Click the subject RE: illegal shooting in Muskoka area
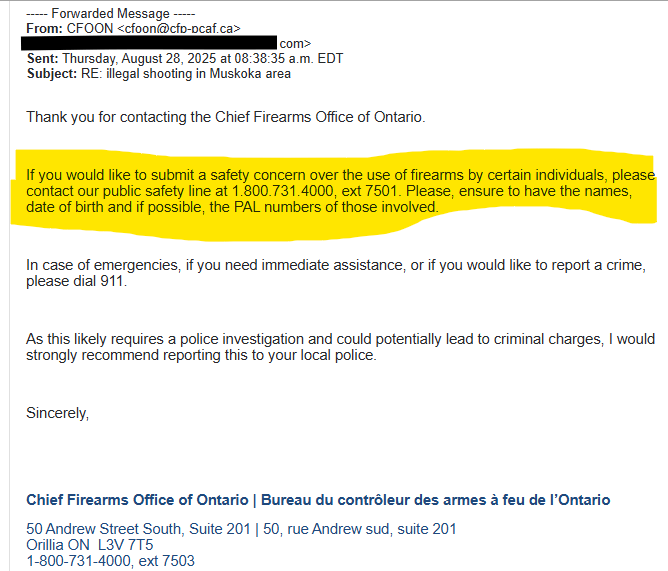Viewport: 668px width, 571px height. pos(186,74)
